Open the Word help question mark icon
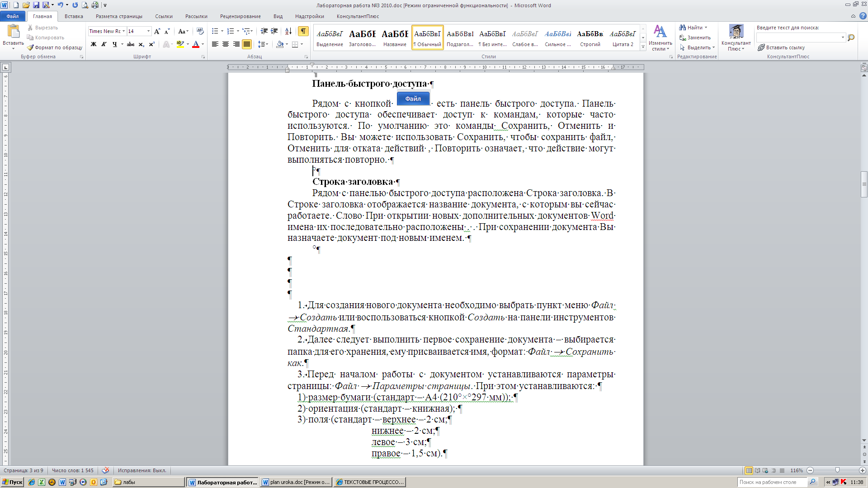868x488 pixels. point(863,16)
